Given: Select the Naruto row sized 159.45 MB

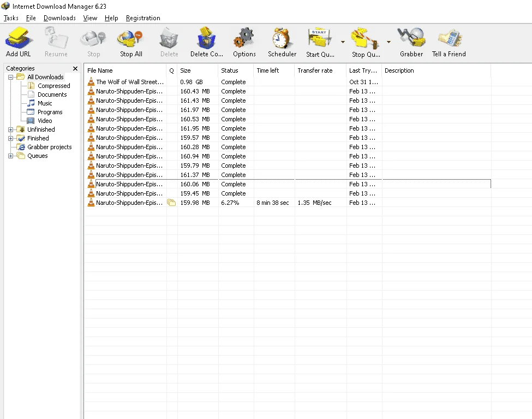Looking at the screenshot, I should coord(288,193).
